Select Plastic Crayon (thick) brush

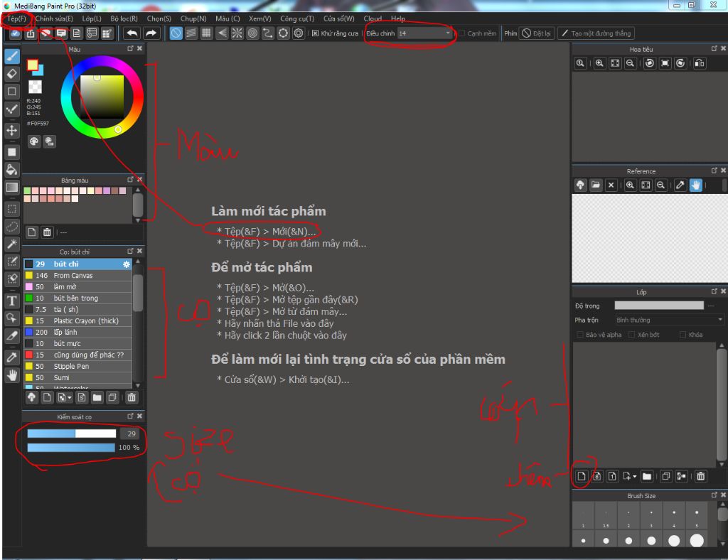(x=77, y=321)
